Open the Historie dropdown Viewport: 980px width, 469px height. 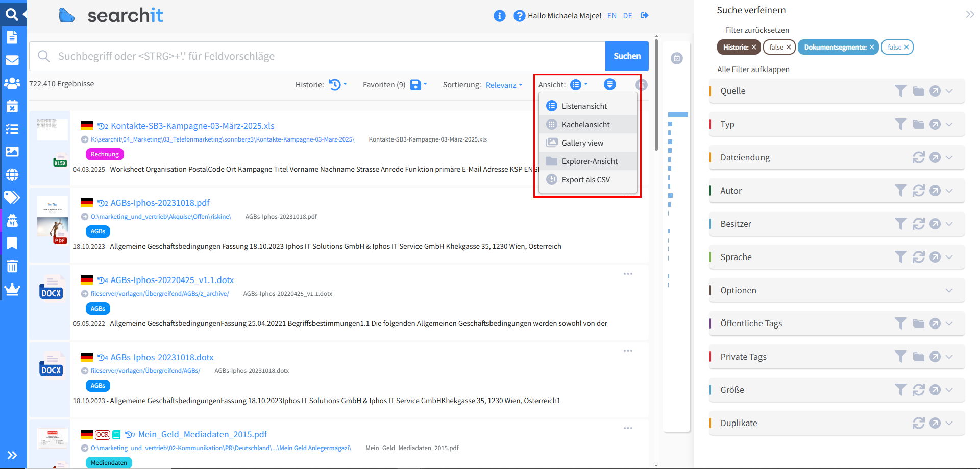[x=338, y=85]
